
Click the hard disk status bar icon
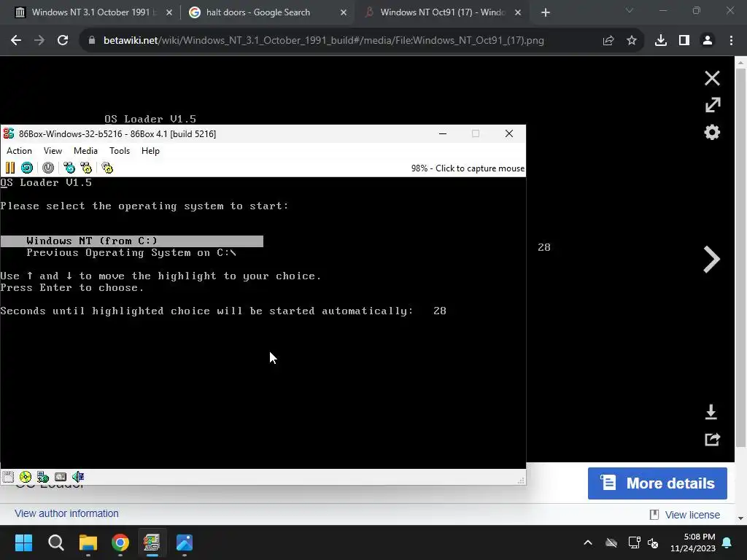coord(61,477)
